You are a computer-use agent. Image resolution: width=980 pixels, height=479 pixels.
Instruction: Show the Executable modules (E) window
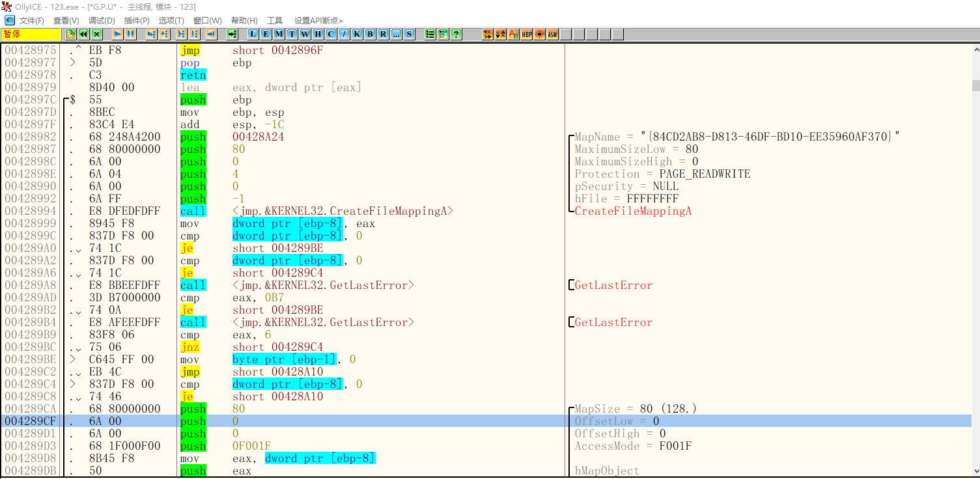coord(266,34)
